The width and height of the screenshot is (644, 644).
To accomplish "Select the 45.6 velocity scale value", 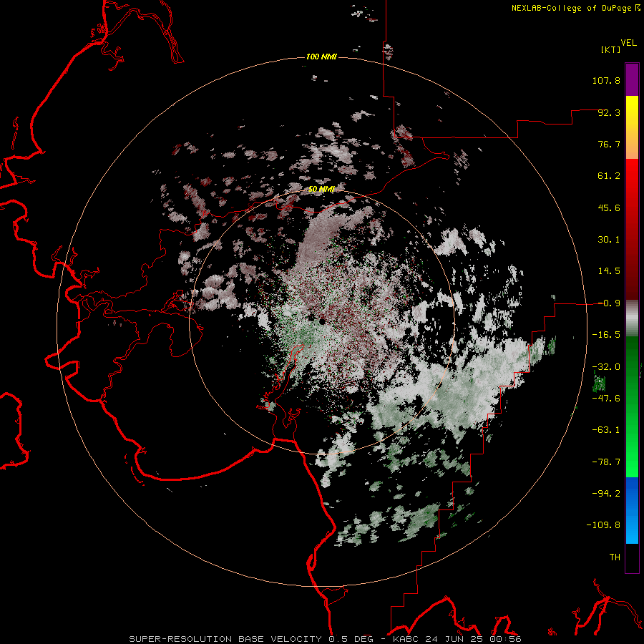I will (x=609, y=208).
